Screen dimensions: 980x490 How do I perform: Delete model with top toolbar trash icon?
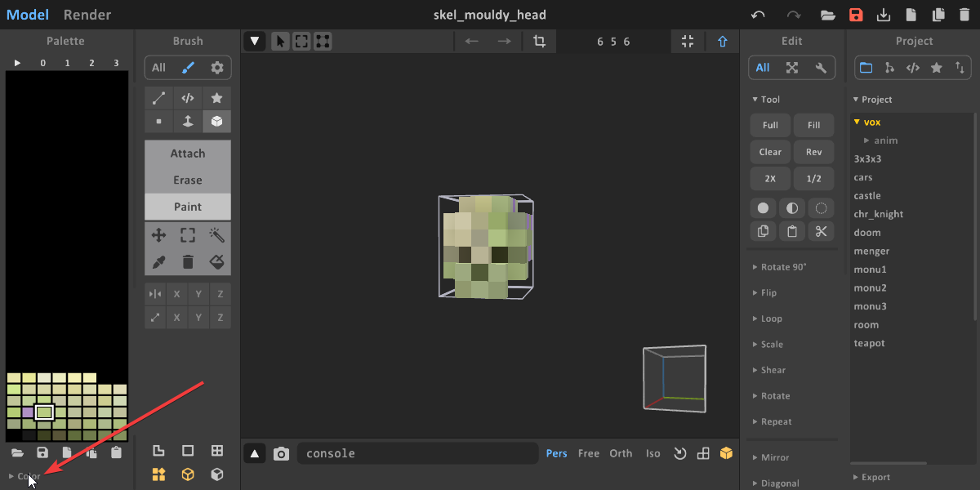pyautogui.click(x=965, y=15)
